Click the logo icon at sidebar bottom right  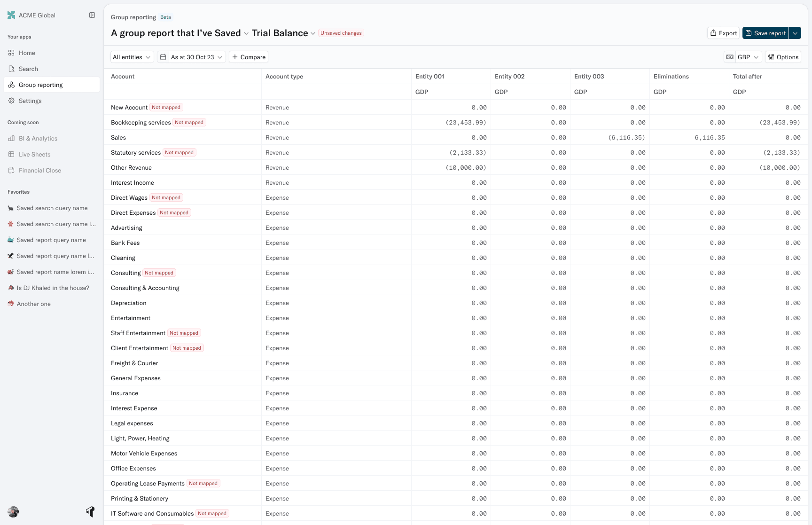coord(90,511)
